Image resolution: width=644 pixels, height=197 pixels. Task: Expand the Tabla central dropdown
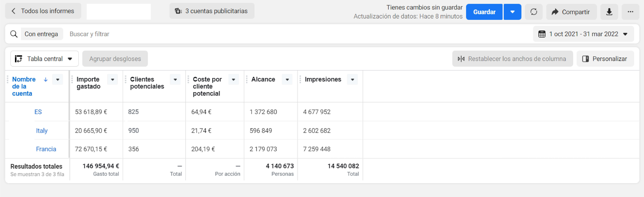click(x=44, y=59)
